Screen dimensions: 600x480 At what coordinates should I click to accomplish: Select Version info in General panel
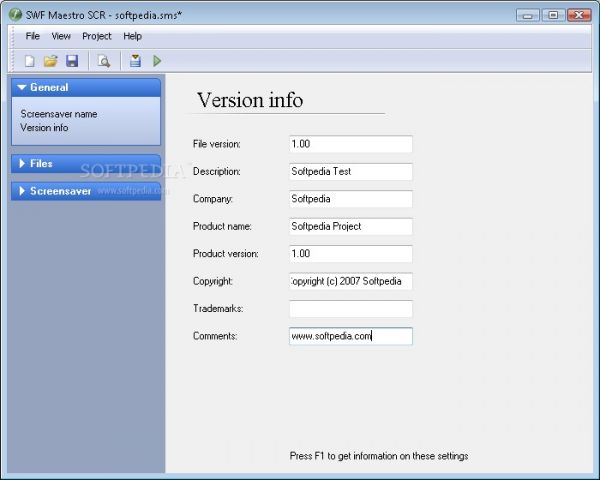[x=44, y=127]
